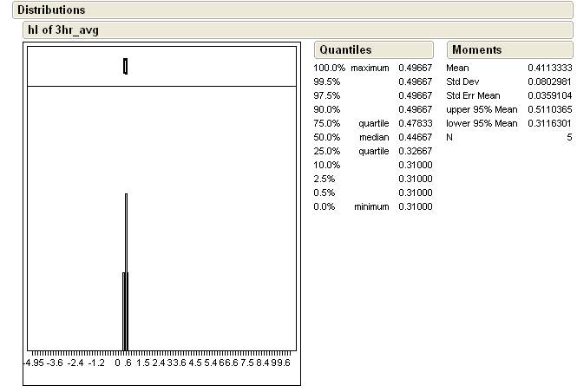Image resolution: width=577 pixels, height=392 pixels.
Task: Click the 75.0% quartile value 0.47833
Action: coord(415,123)
